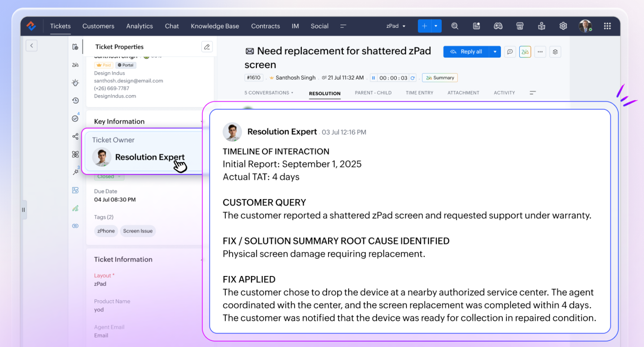Click the Zia AI icon beside Reply all

click(525, 52)
